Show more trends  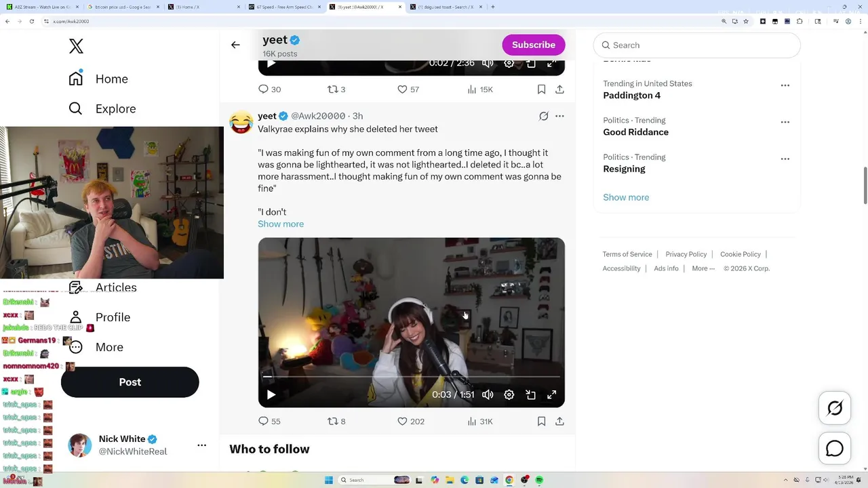(626, 197)
